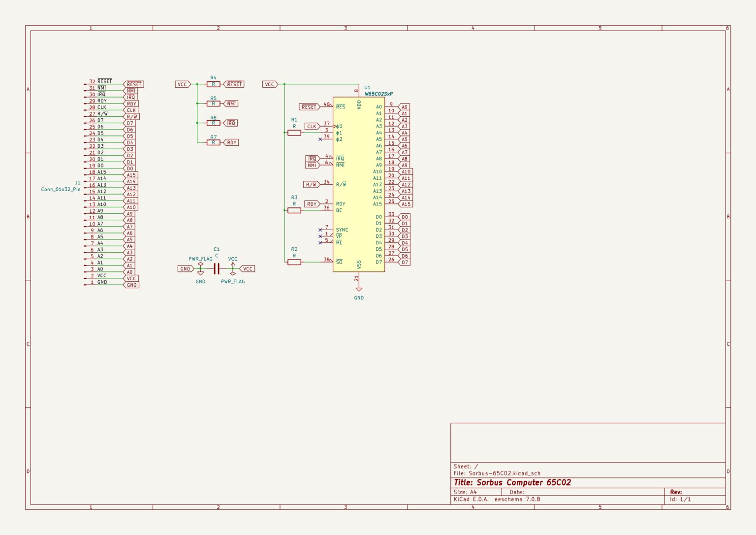Click the no-connect cross on the ML pin

pyautogui.click(x=320, y=241)
